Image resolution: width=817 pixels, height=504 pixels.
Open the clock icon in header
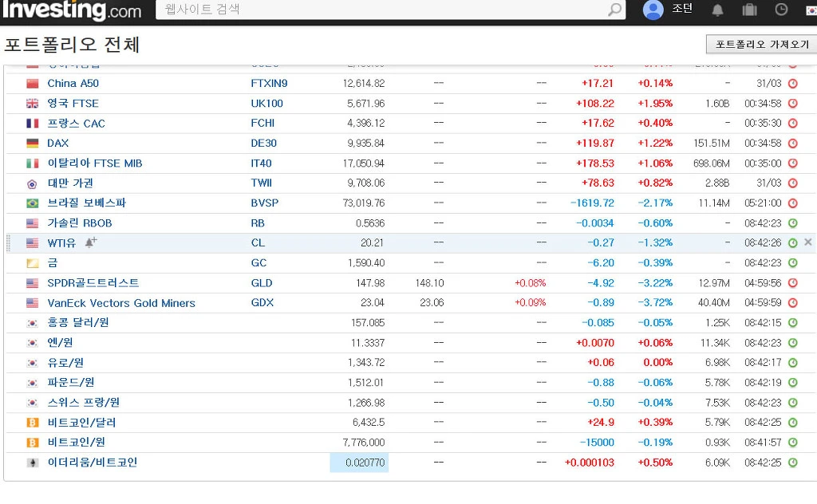click(x=781, y=10)
